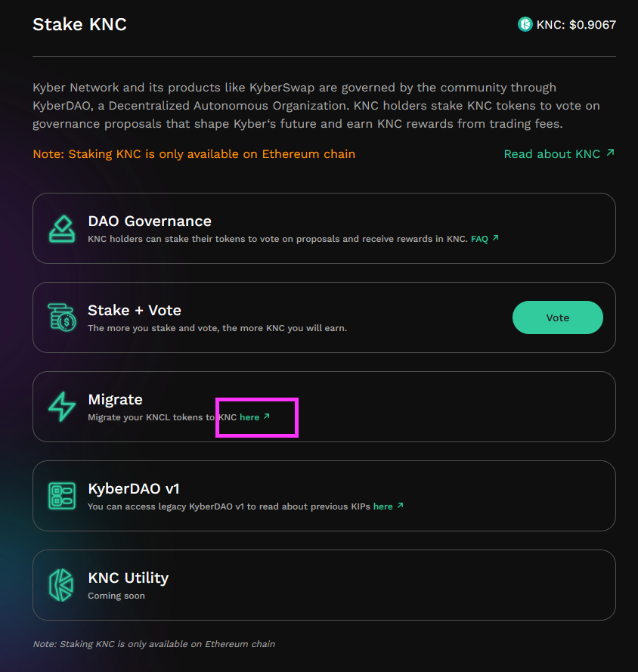The width and height of the screenshot is (638, 672).
Task: Click the DAO Governance ballot box icon
Action: coord(62,229)
